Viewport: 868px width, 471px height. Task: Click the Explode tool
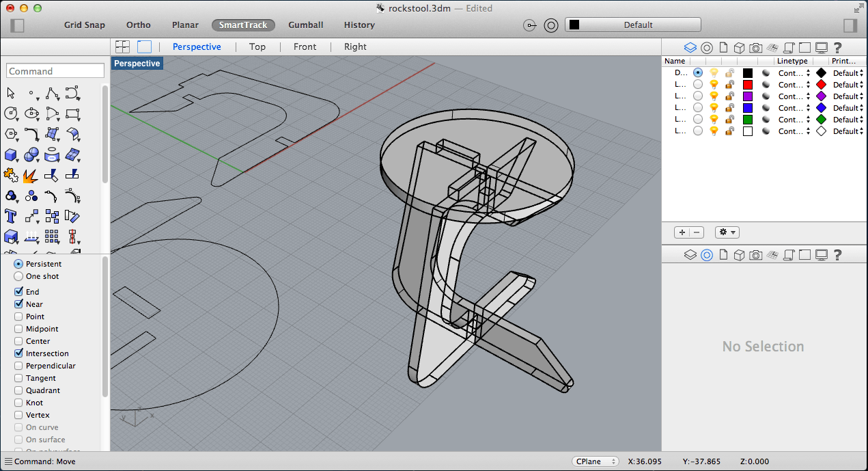(31, 175)
